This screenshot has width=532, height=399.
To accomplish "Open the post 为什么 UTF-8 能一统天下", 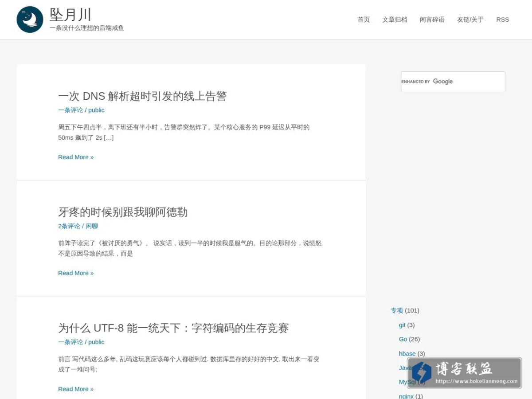I will point(173,328).
